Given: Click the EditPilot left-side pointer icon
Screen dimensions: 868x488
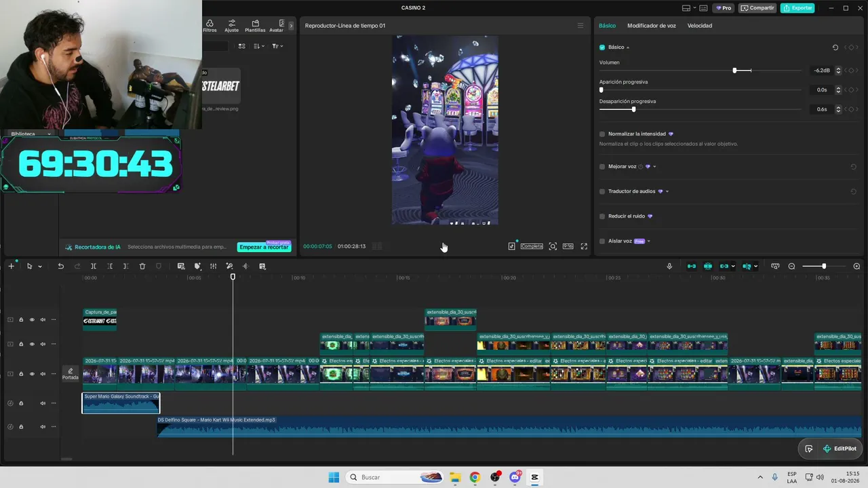Looking at the screenshot, I should 809,449.
